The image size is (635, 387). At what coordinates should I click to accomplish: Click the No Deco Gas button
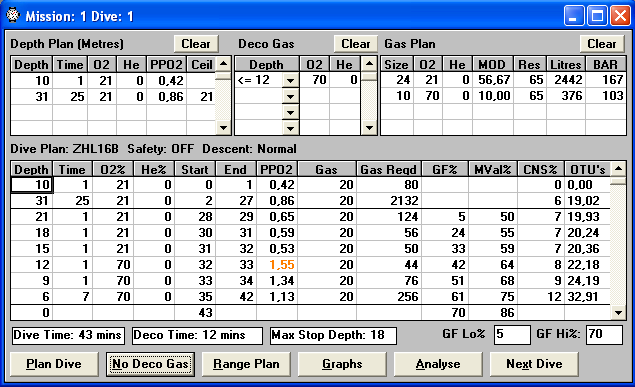click(x=150, y=364)
